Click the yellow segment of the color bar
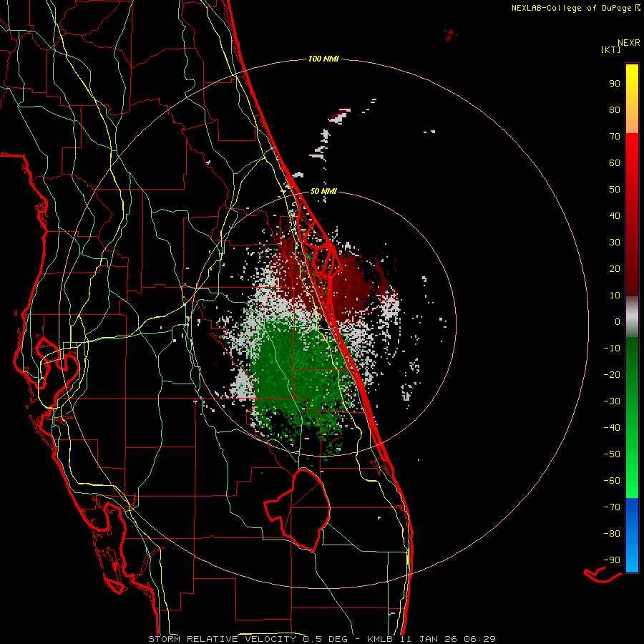The width and height of the screenshot is (644, 644). point(632,99)
